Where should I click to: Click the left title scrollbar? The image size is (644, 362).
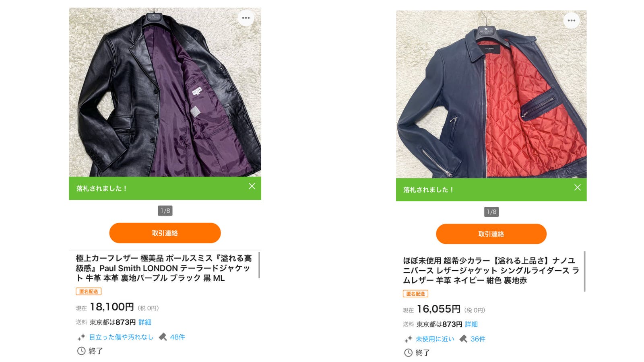[x=259, y=265]
